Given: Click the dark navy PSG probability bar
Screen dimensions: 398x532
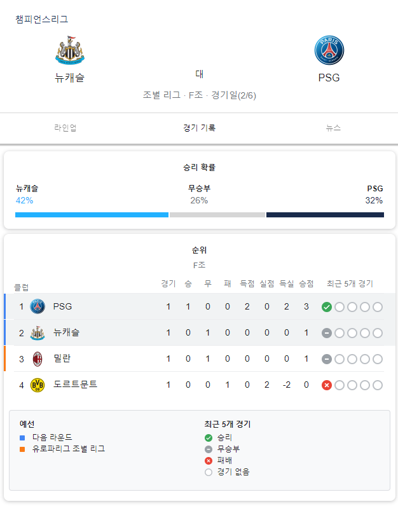Looking at the screenshot, I should coord(325,215).
